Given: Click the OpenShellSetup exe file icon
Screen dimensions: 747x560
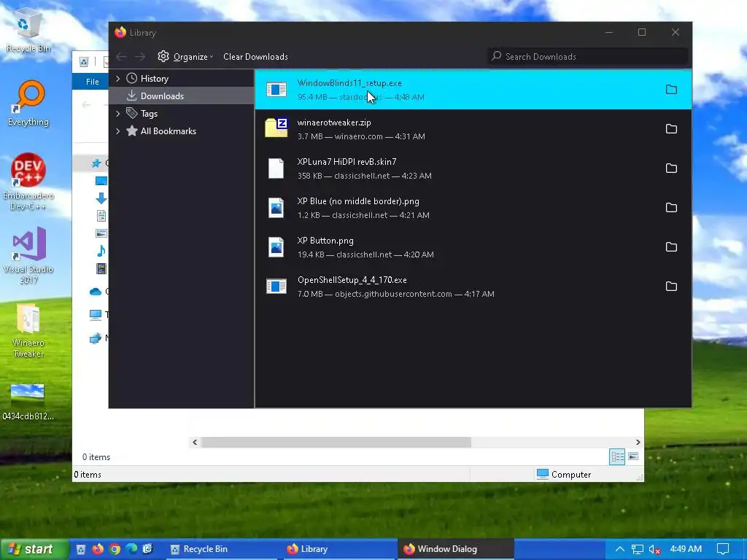Looking at the screenshot, I should click(x=276, y=286).
